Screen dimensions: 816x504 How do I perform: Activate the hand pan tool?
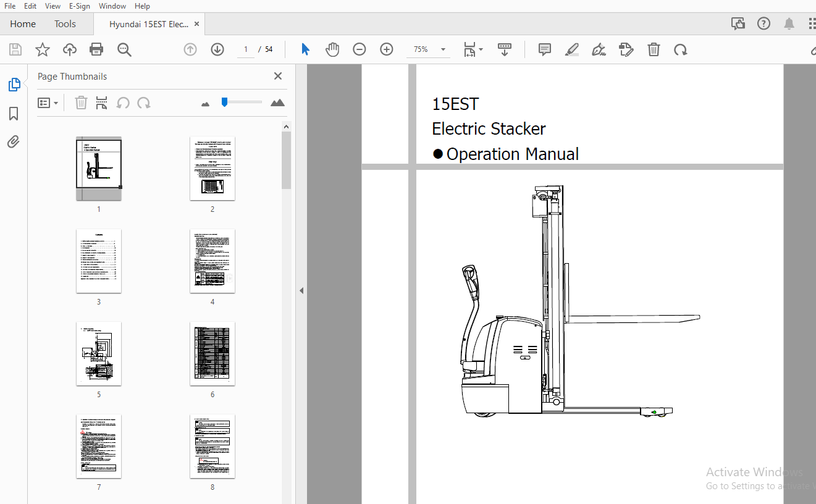coord(332,49)
